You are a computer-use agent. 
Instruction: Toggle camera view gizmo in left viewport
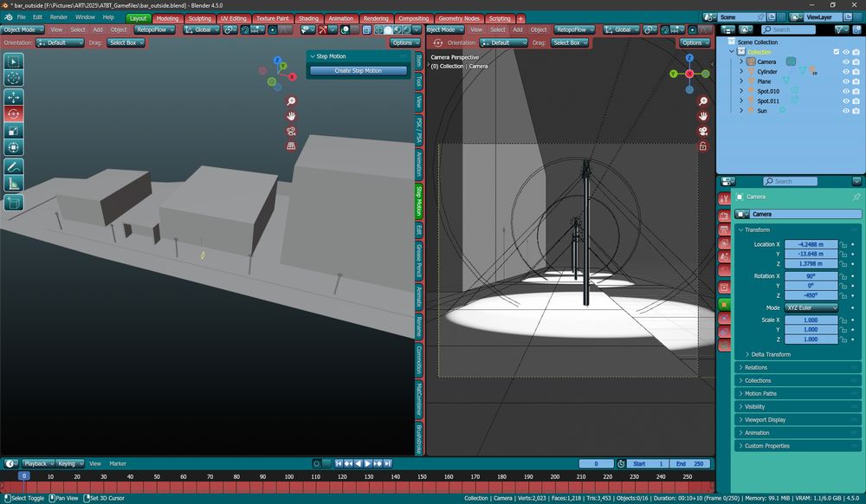click(x=292, y=132)
